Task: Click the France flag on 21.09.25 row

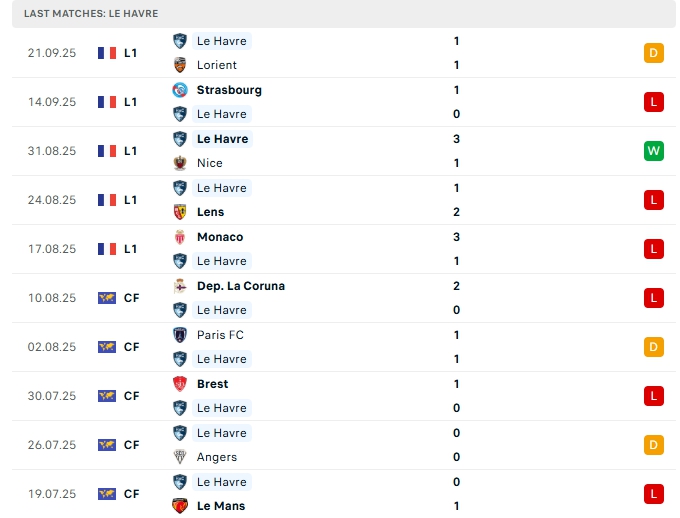Action: (107, 53)
